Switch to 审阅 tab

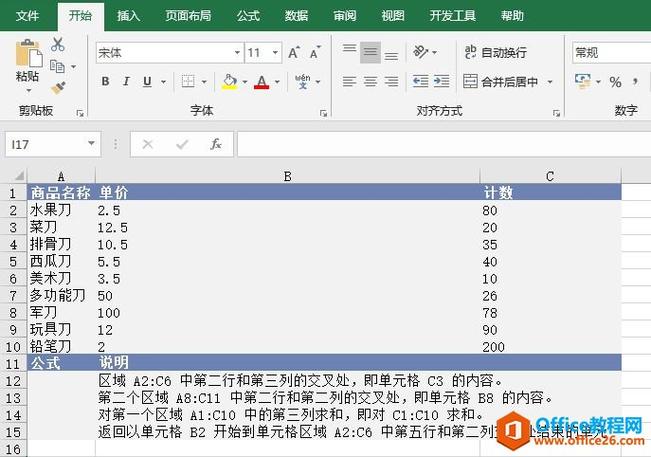[345, 16]
